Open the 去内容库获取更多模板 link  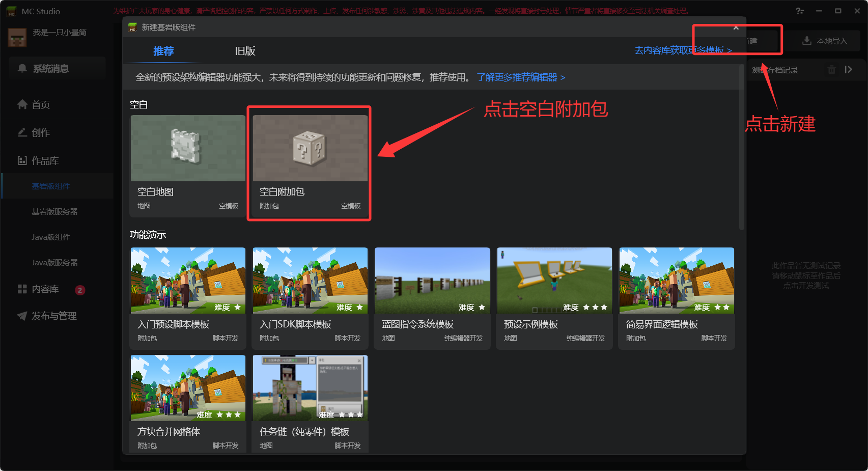pyautogui.click(x=683, y=50)
